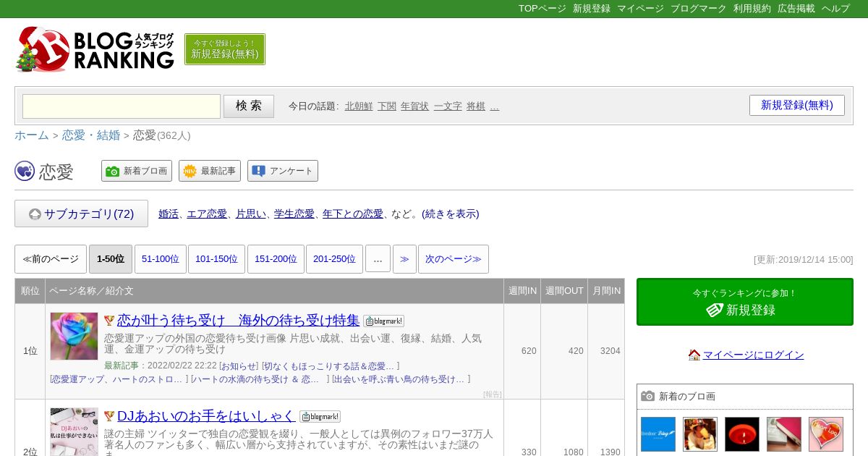Open 片思い subcategory link

point(251,214)
